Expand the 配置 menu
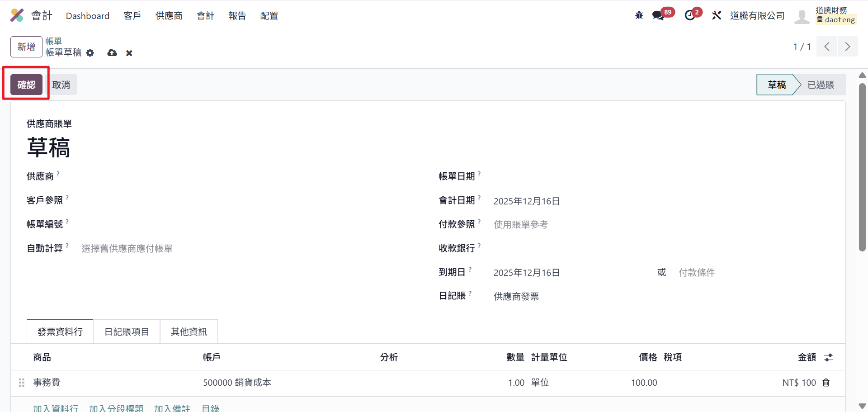The width and height of the screenshot is (868, 412). coord(269,15)
